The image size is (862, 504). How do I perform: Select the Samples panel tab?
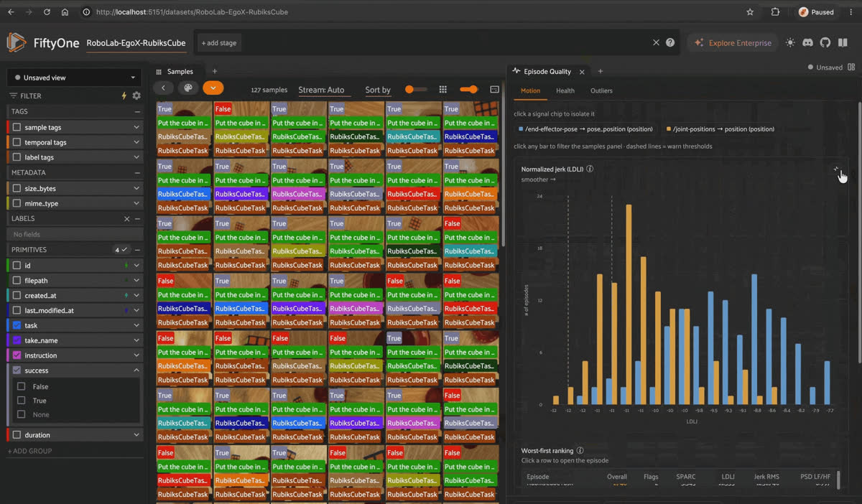175,71
